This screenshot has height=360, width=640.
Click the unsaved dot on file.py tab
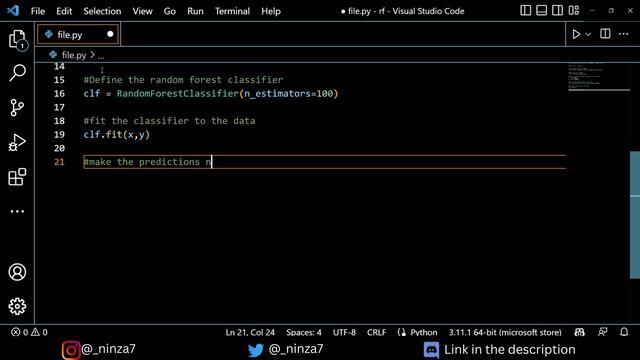[x=110, y=34]
